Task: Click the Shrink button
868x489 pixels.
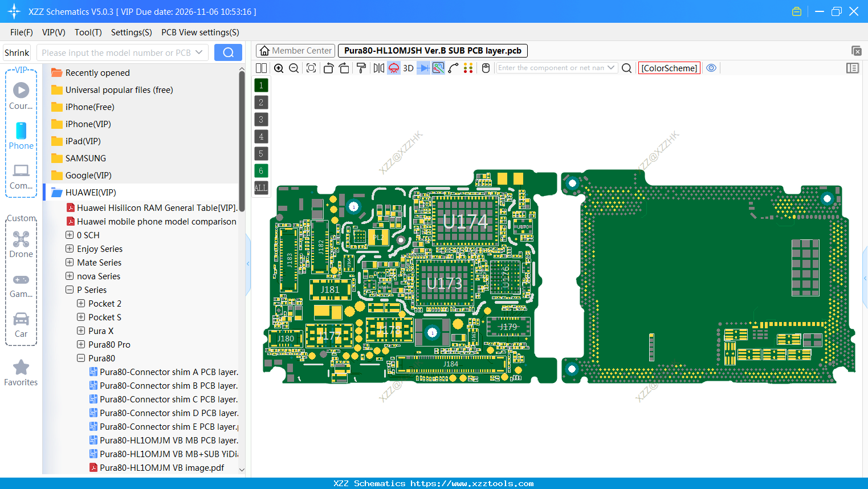Action: pyautogui.click(x=17, y=52)
